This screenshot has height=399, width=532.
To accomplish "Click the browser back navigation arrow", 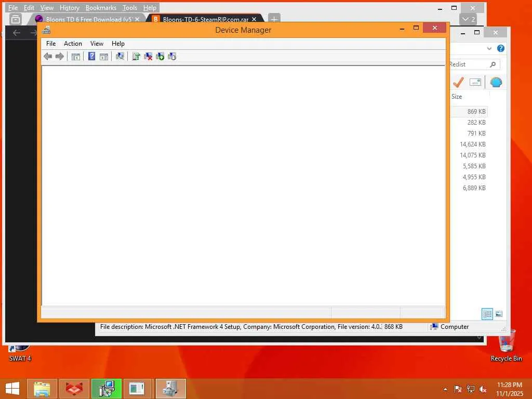I will click(16, 33).
